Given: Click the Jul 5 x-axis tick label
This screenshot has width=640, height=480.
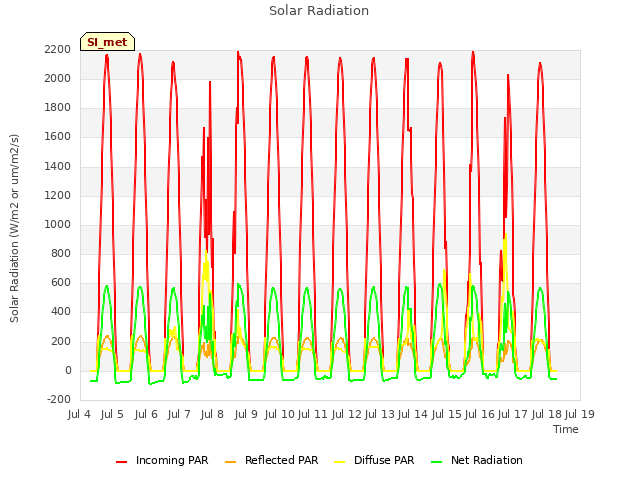Looking at the screenshot, I should 112,415.
